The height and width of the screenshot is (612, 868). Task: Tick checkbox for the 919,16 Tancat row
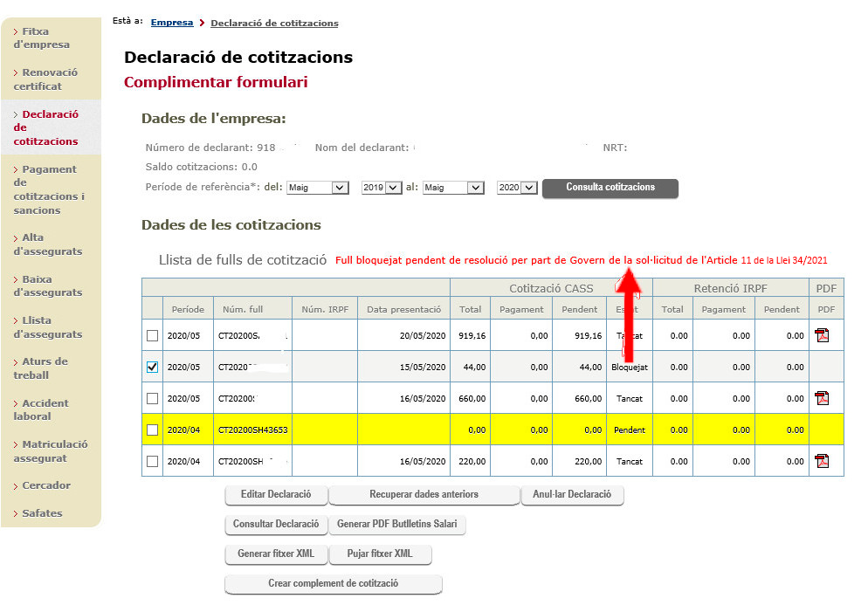tap(152, 335)
